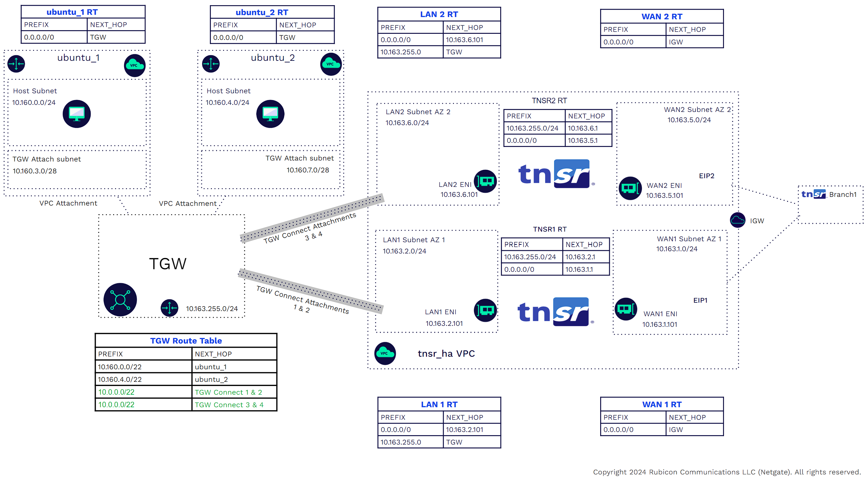Click the IGW cloud icon
This screenshot has width=868, height=487.
[x=737, y=220]
